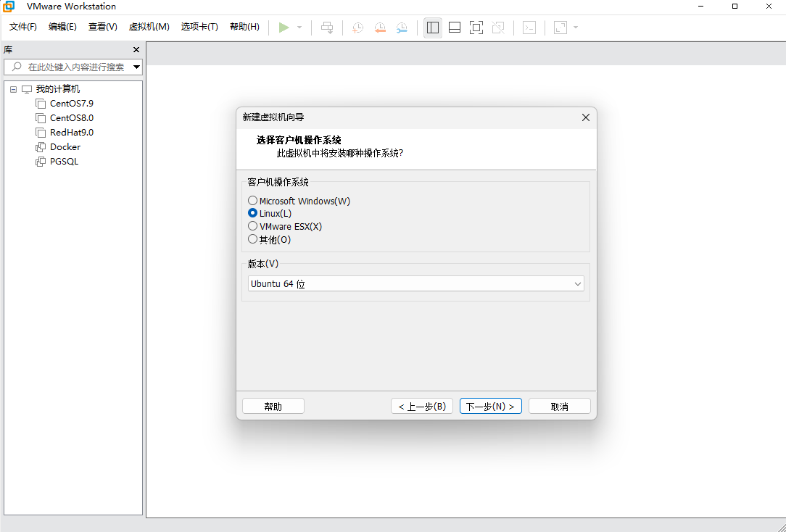This screenshot has width=786, height=532.
Task: Toggle the thumbnail bar view icon
Action: click(455, 28)
